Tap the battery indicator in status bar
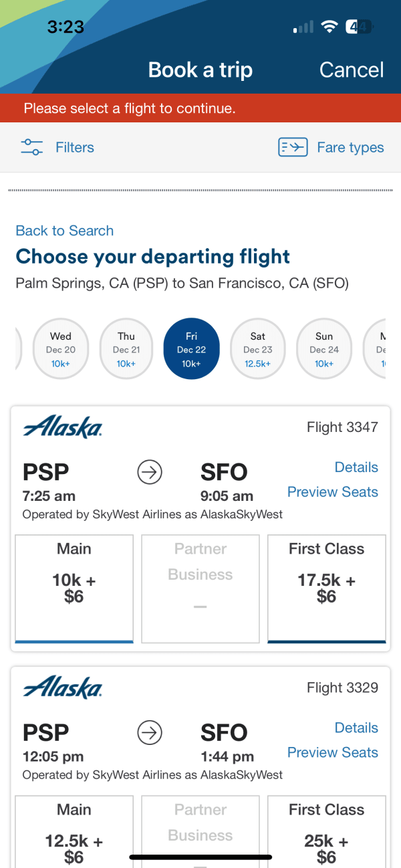 click(360, 27)
